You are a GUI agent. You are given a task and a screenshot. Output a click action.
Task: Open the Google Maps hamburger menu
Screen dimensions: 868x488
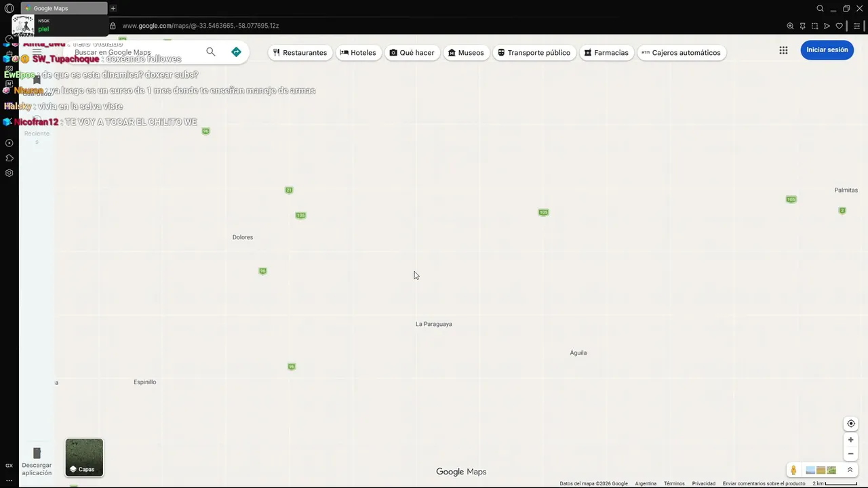(37, 52)
